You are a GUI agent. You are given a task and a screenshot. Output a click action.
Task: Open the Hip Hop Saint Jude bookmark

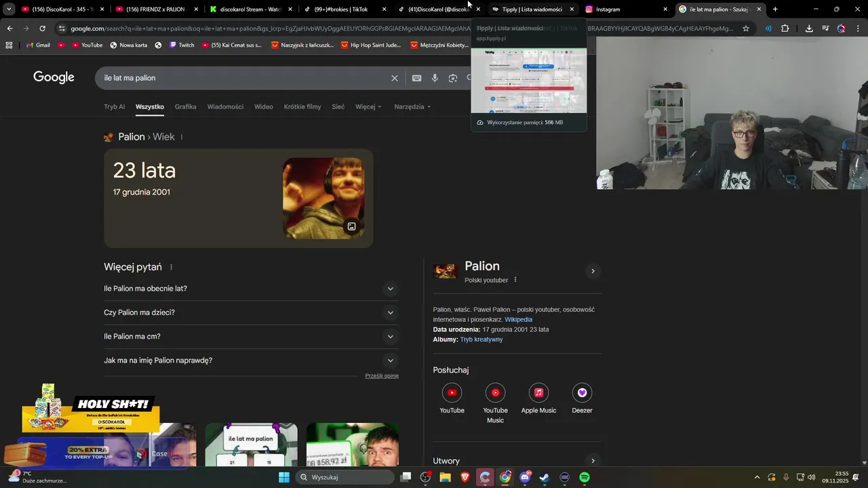click(371, 45)
